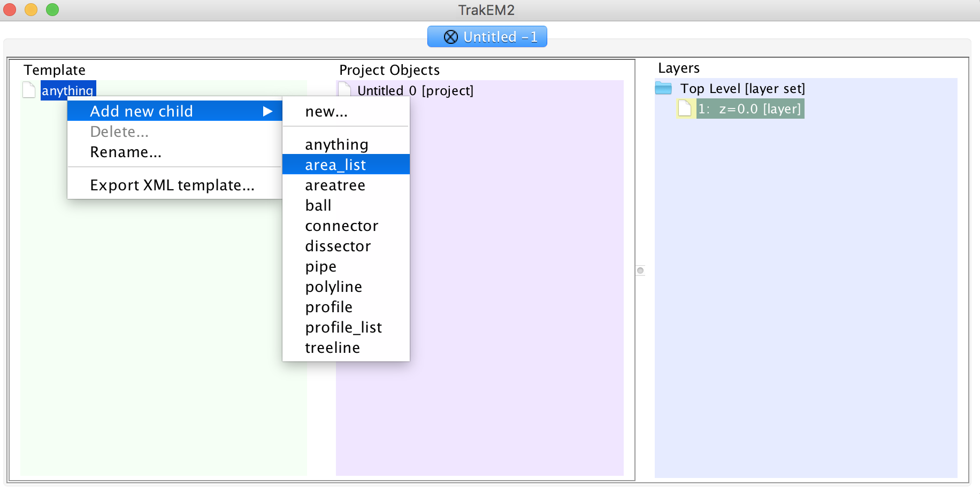Select the 'anything' node in Template tree
The width and height of the screenshot is (980, 494).
[68, 90]
